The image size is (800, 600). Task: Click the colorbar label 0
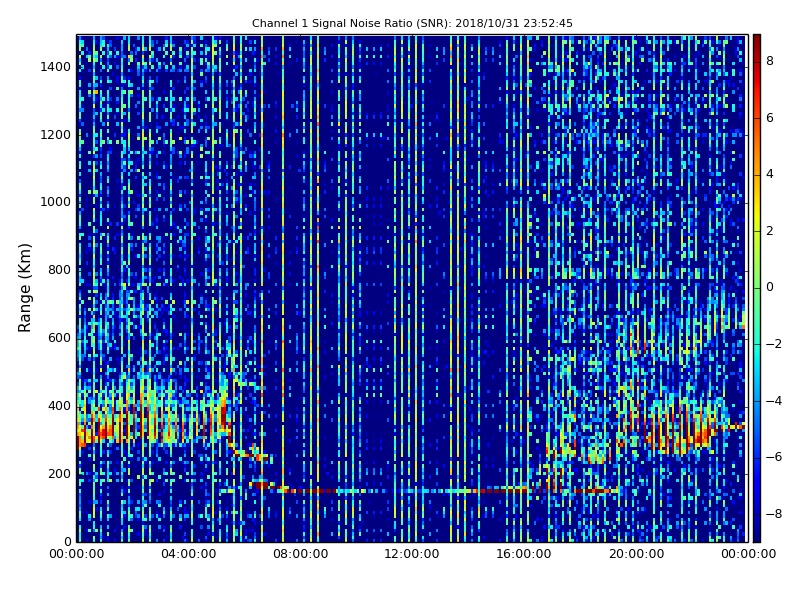tap(769, 287)
